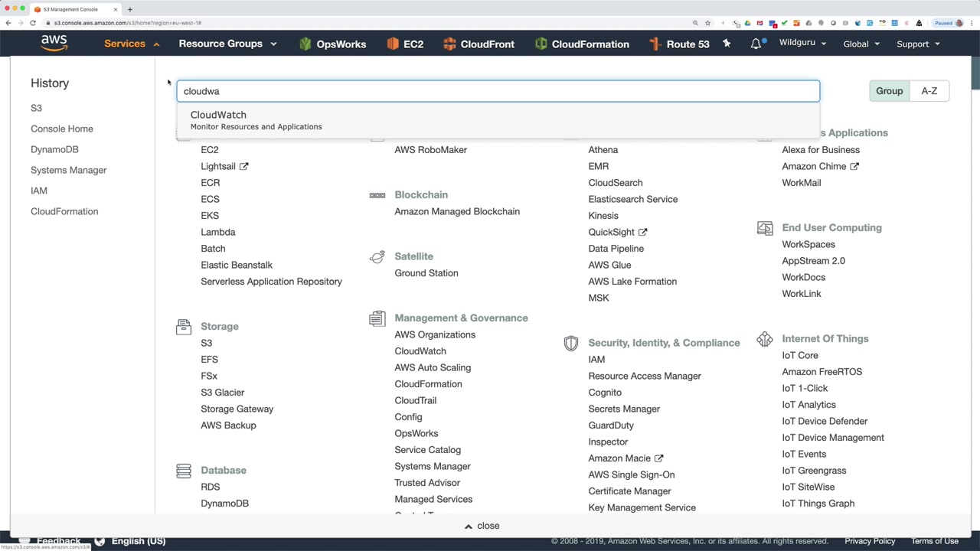The height and width of the screenshot is (551, 980).
Task: Switch services view to A-Z
Action: coord(929,91)
